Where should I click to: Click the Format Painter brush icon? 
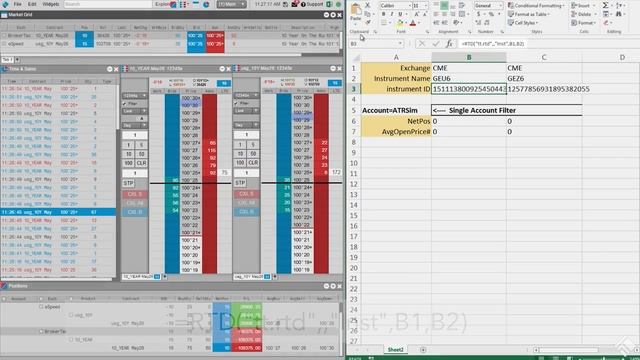click(367, 22)
